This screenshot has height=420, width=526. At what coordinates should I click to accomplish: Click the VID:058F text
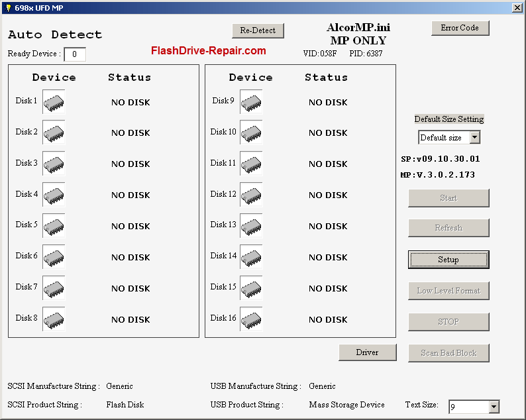(320, 54)
